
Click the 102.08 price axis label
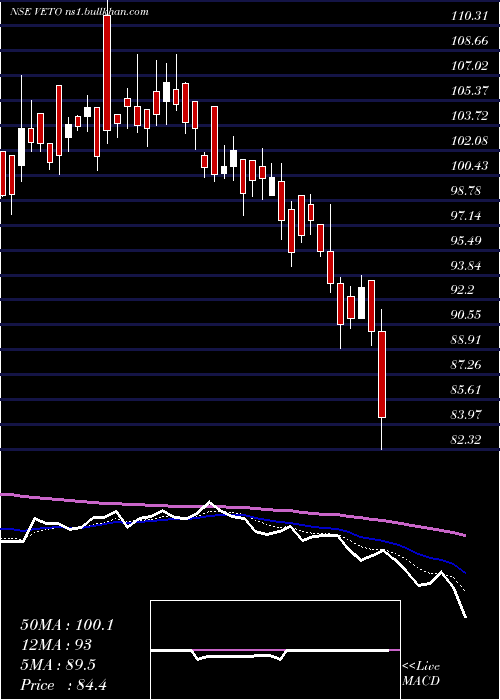point(468,141)
